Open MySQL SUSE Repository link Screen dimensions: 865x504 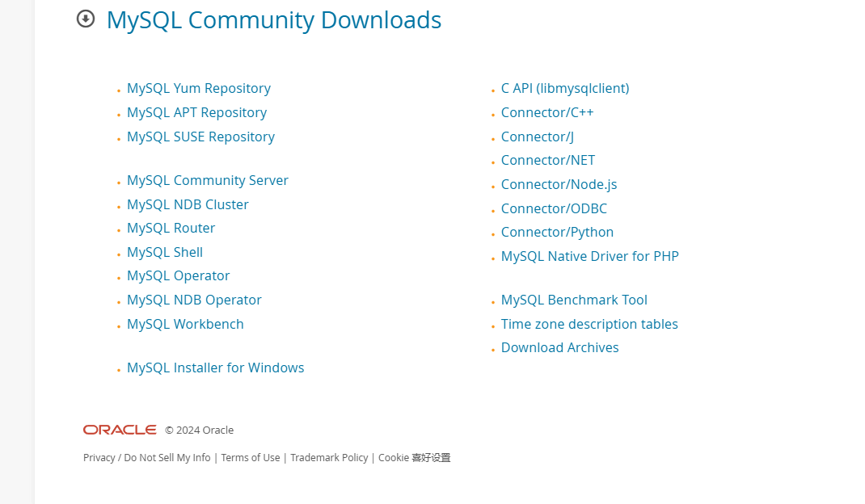(x=200, y=136)
